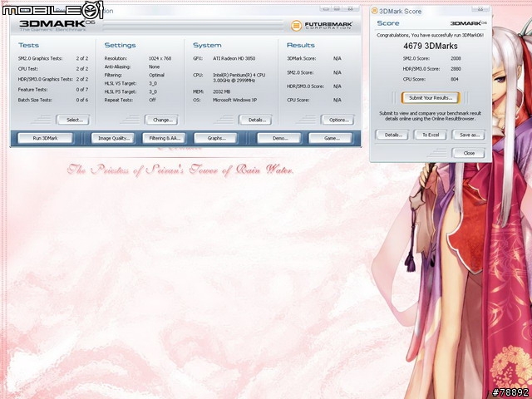Viewport: 532px width, 399px height.
Task: Close the 3DMark Score dialog
Action: pyautogui.click(x=469, y=153)
